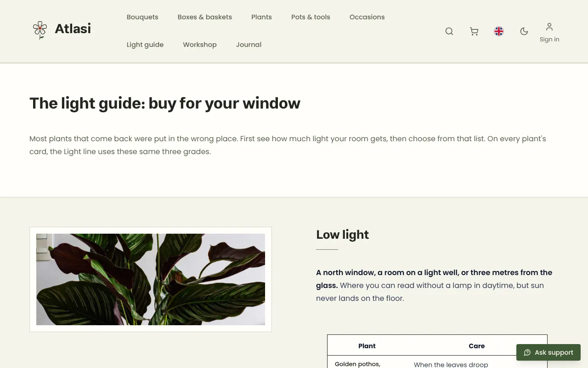Go to the Workshop page
This screenshot has height=368, width=588.
point(200,45)
